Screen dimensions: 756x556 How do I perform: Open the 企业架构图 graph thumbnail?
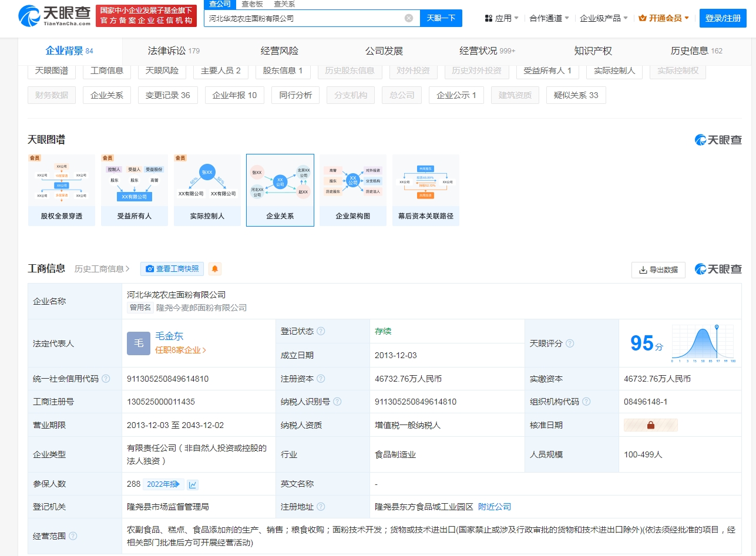coord(352,190)
